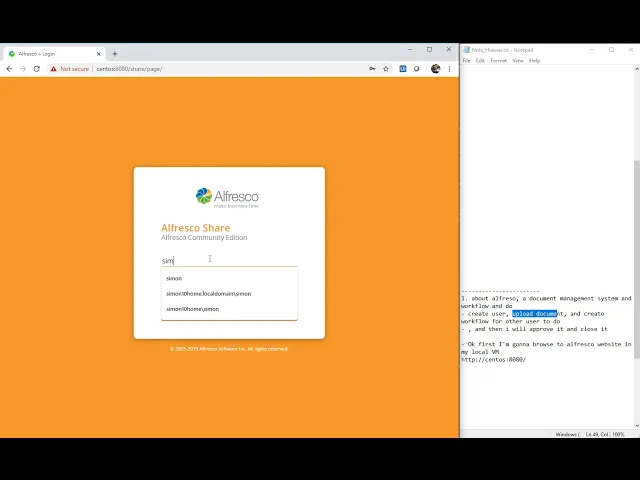Click the Notepad vertical scrollbar thumb

click(637, 260)
